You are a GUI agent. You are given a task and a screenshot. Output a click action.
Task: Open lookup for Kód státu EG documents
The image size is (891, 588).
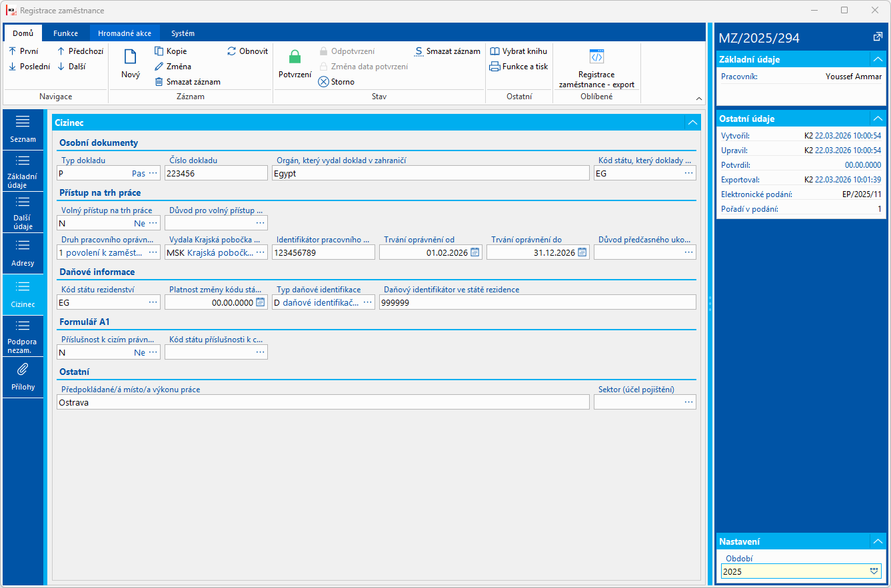[689, 173]
